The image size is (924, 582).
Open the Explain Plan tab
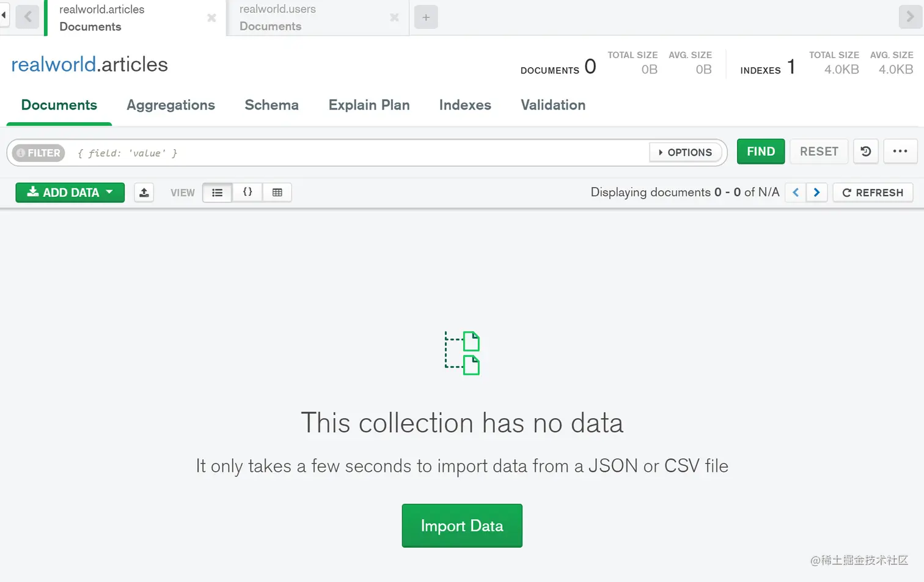[369, 105]
